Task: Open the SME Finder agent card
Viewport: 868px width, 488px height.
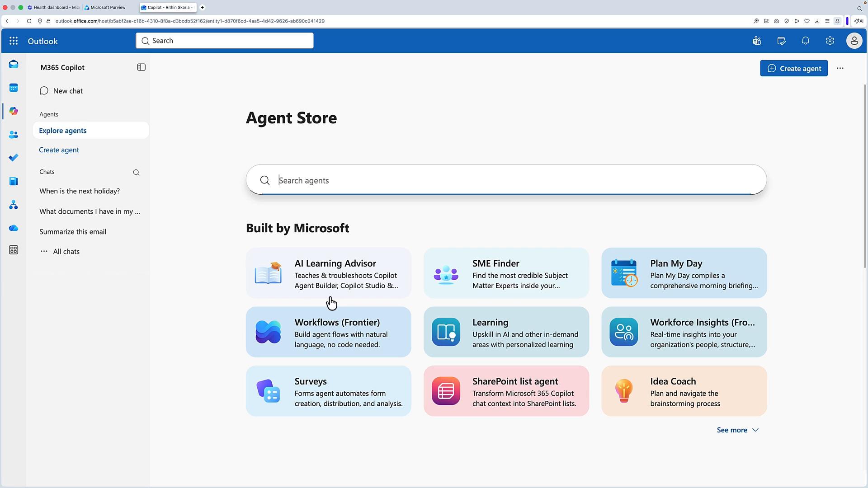Action: (506, 273)
